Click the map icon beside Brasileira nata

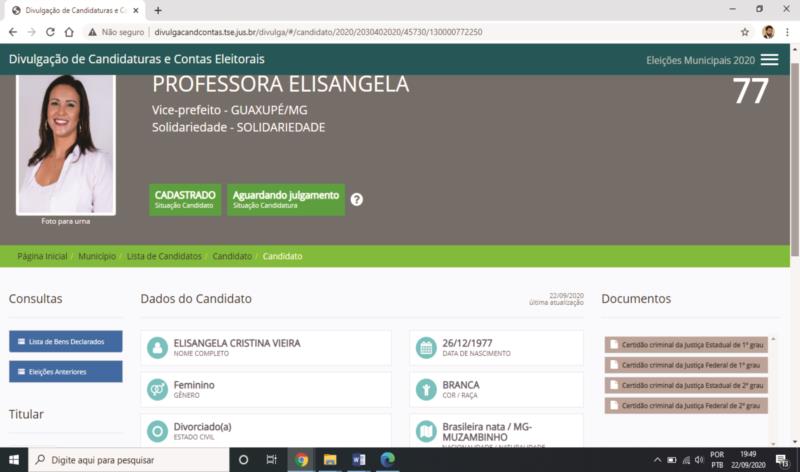[426, 431]
